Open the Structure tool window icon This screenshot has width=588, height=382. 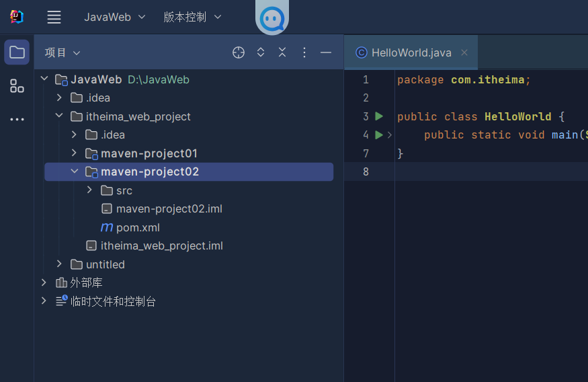[17, 85]
